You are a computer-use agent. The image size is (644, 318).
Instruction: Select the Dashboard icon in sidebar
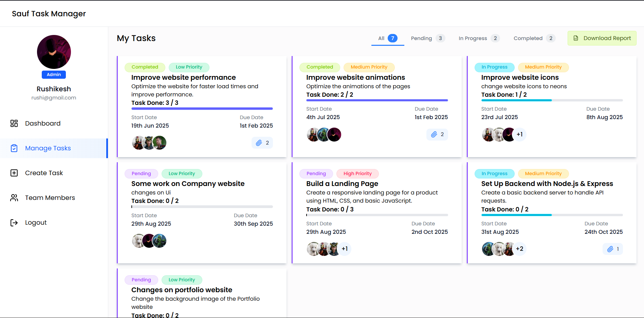[x=14, y=123]
